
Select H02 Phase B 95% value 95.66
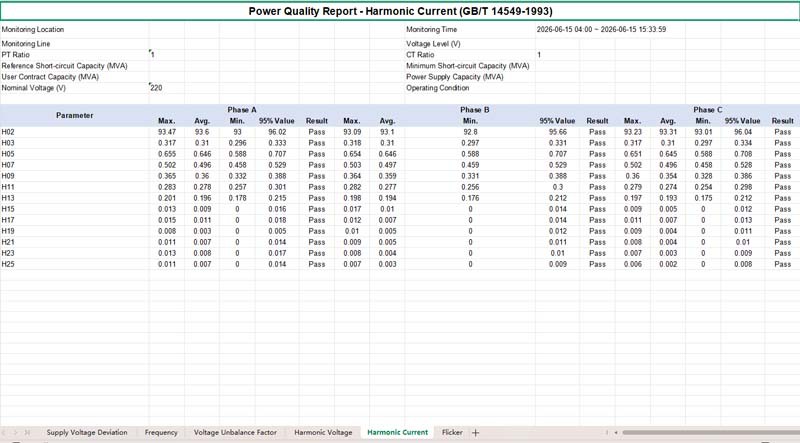pyautogui.click(x=558, y=132)
